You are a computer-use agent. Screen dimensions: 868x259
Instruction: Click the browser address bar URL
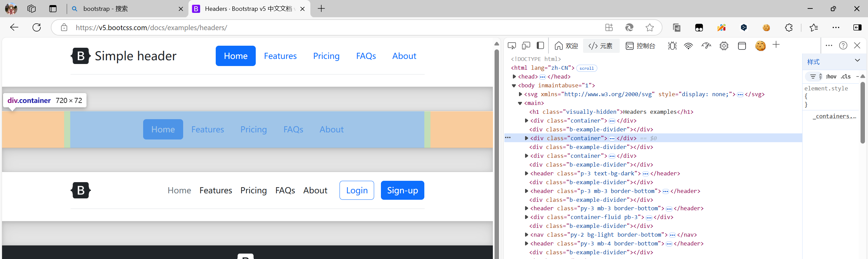click(151, 27)
